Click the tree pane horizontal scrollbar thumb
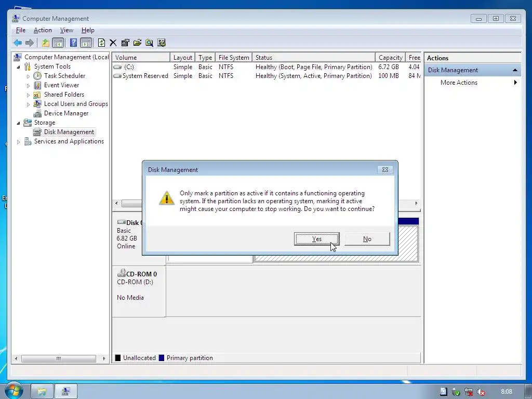This screenshot has height=399, width=532. 58,358
